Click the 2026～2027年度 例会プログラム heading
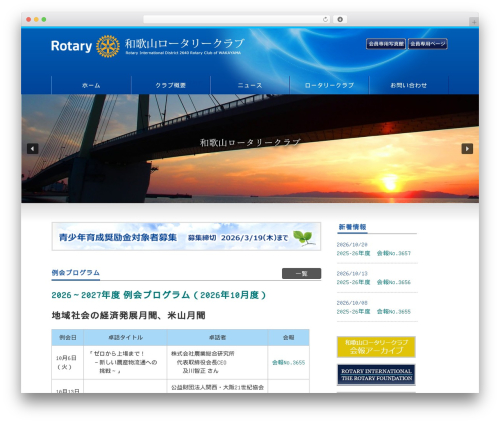This screenshot has width=500, height=423. click(159, 295)
